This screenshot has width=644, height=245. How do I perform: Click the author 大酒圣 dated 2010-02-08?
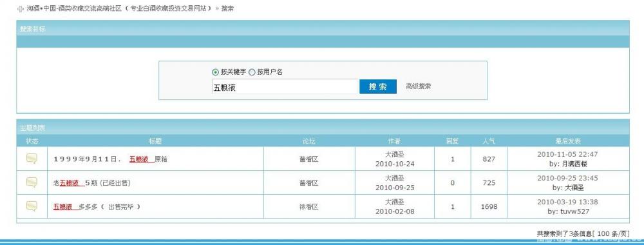pyautogui.click(x=395, y=202)
